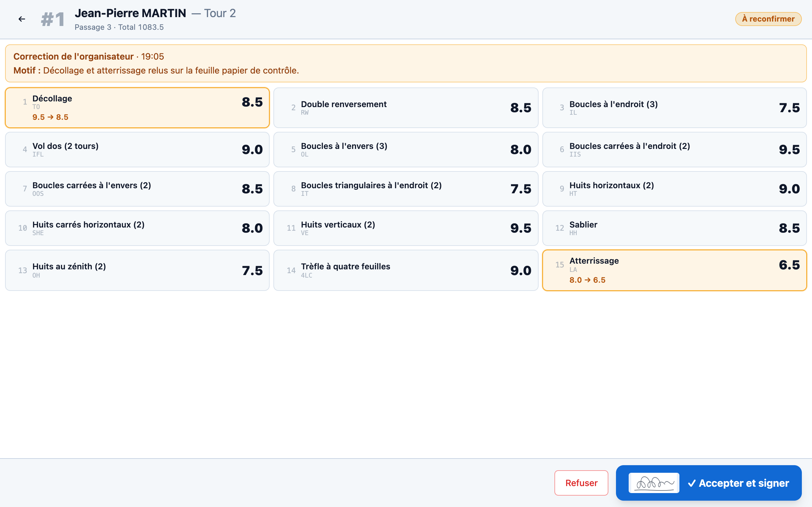Select the Huits verticaux (2) card
The image size is (812, 507).
tap(406, 228)
